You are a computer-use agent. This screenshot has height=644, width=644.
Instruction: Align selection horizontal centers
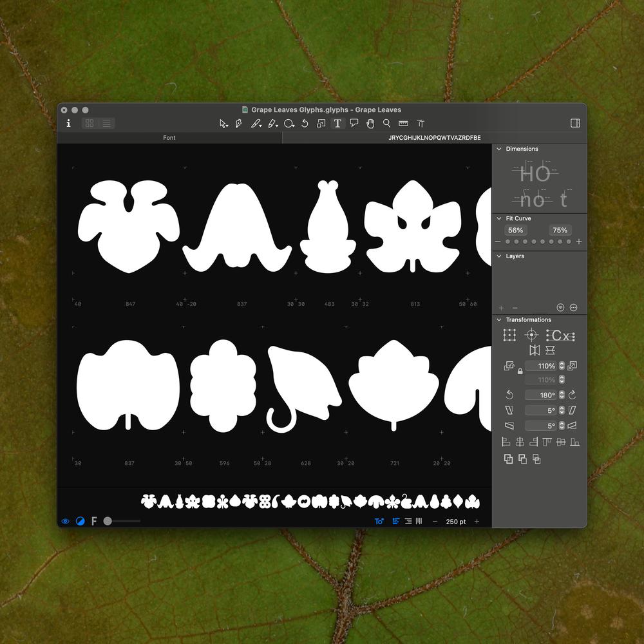tap(520, 442)
